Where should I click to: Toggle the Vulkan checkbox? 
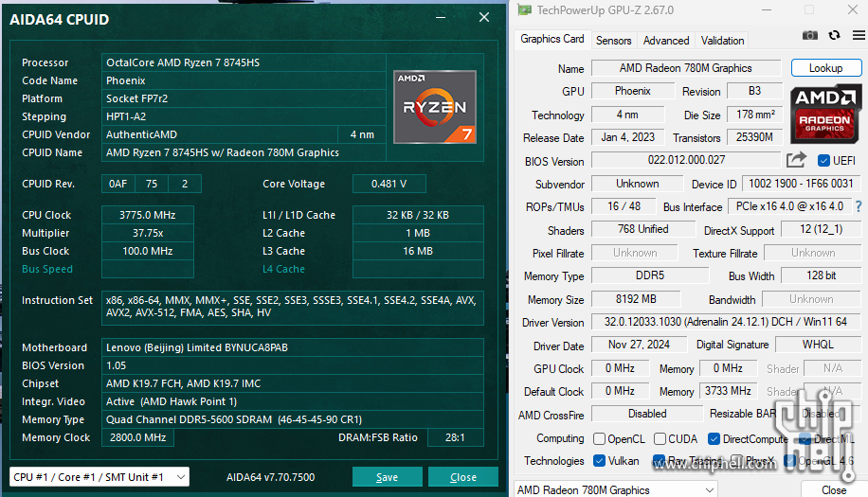599,461
